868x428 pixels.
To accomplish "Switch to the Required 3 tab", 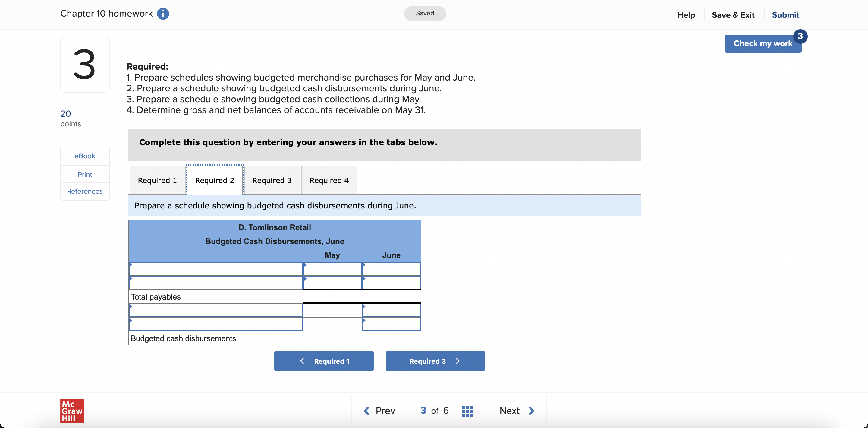I will 272,180.
